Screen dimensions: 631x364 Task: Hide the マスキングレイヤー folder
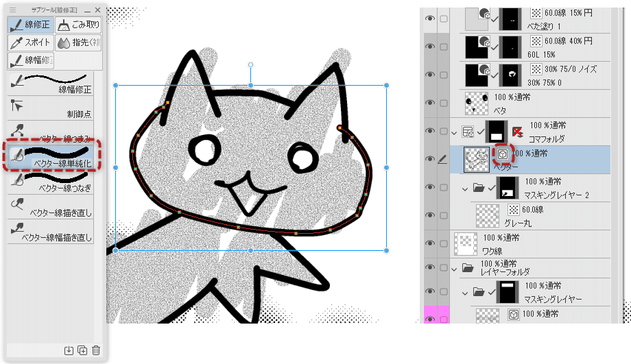[430, 291]
